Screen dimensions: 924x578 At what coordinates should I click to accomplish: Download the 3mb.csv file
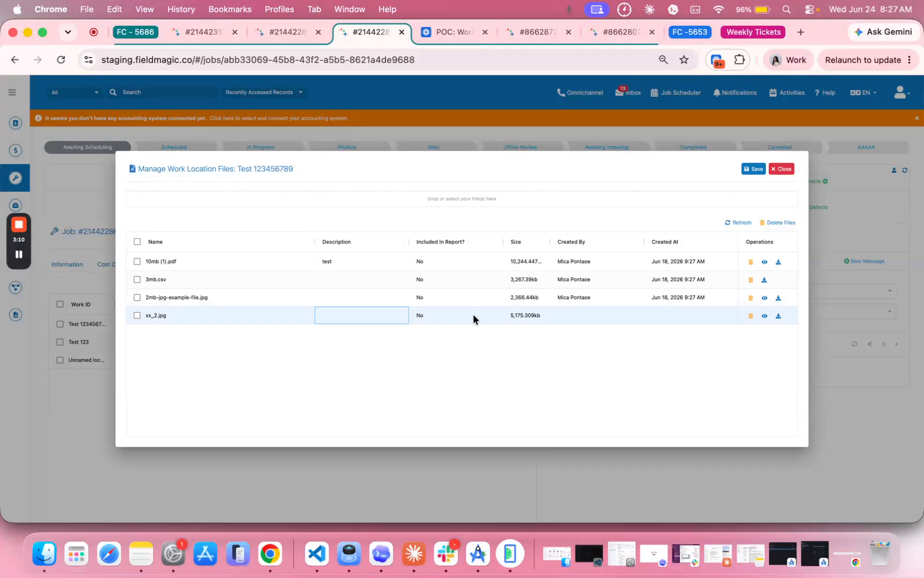764,280
